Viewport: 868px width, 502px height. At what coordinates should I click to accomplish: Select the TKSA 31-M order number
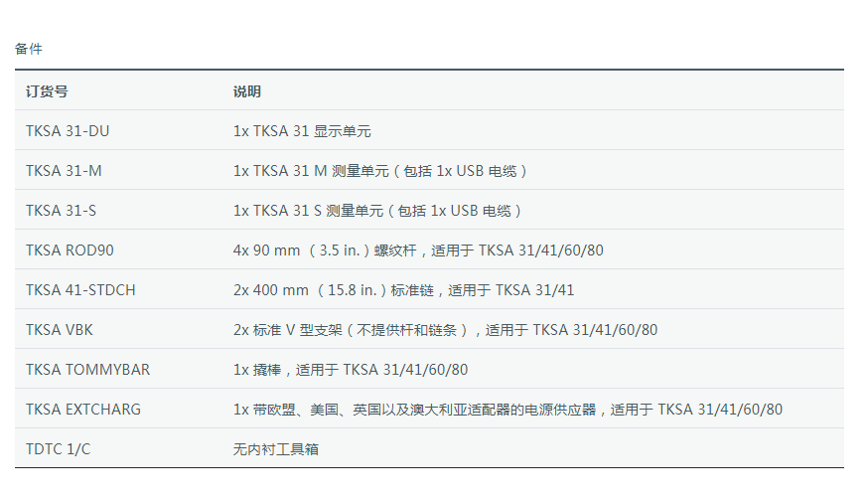pyautogui.click(x=64, y=171)
